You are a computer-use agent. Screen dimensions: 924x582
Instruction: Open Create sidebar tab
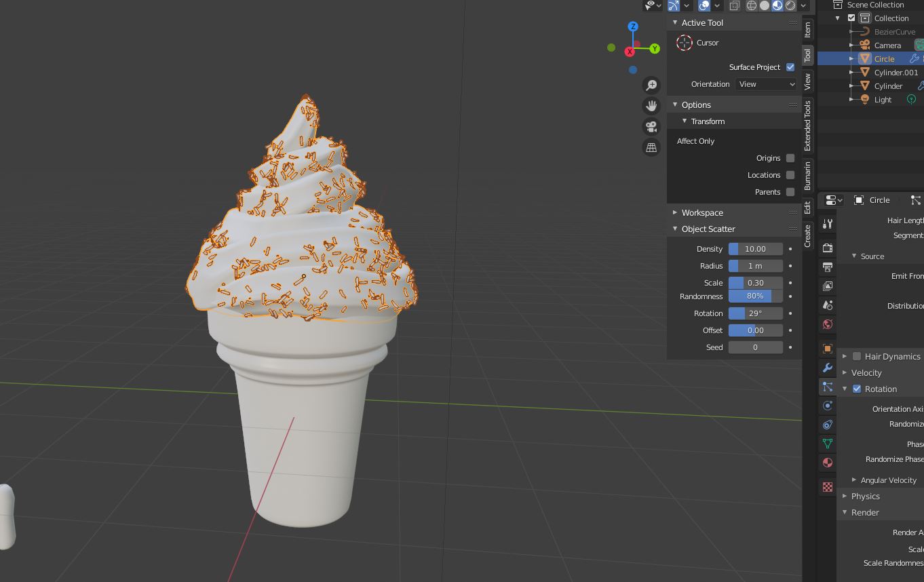(x=807, y=235)
